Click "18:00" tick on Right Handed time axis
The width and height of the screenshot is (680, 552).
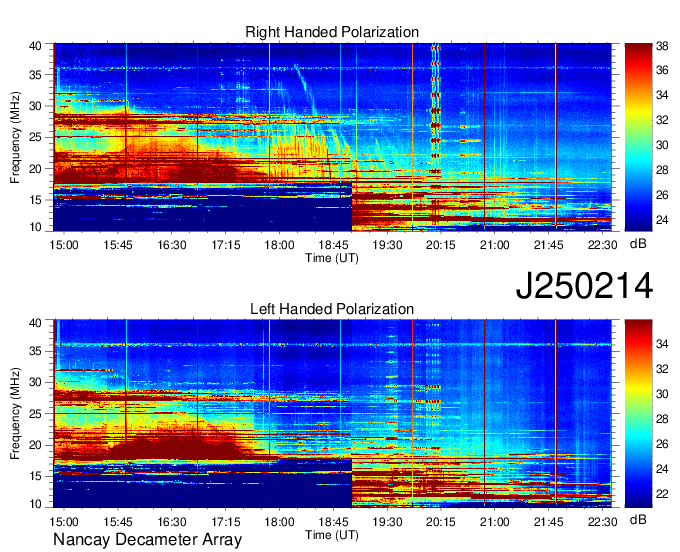click(x=279, y=245)
